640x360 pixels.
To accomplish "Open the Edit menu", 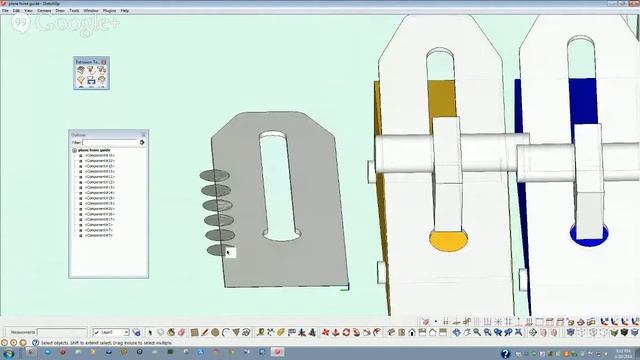I will tap(16, 11).
